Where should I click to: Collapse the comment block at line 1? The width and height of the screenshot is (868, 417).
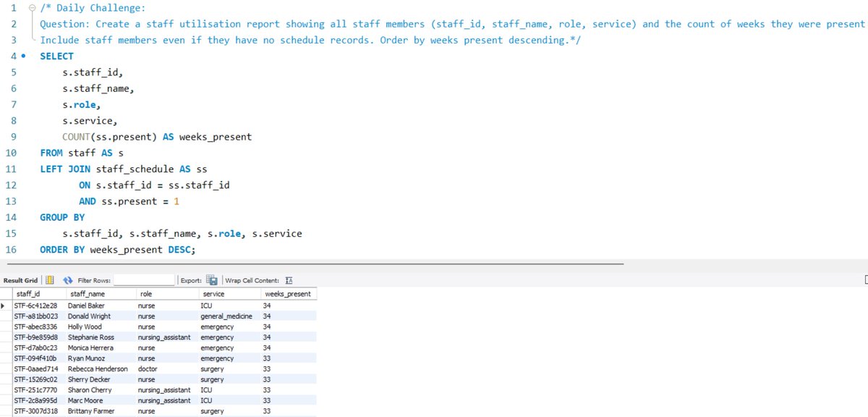click(x=31, y=8)
